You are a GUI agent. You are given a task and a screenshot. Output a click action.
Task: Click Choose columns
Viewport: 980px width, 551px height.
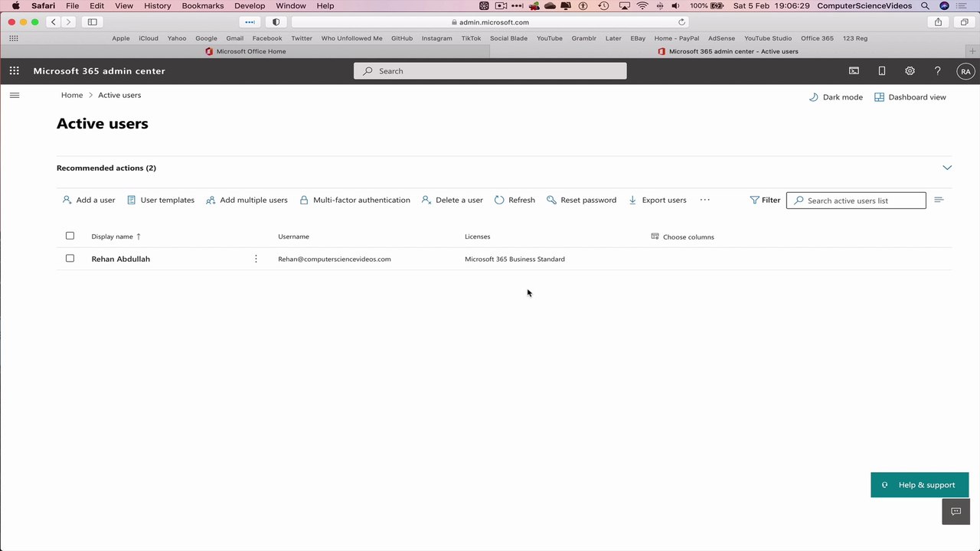pyautogui.click(x=682, y=237)
